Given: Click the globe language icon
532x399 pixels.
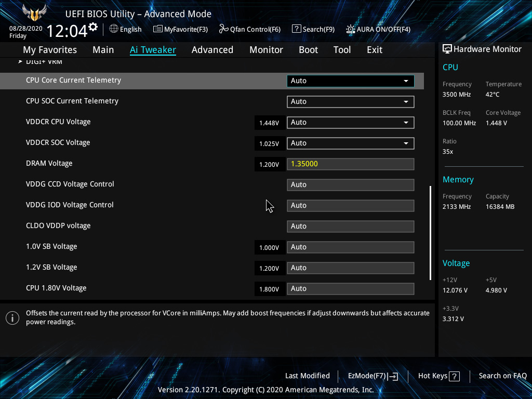Looking at the screenshot, I should (x=114, y=29).
